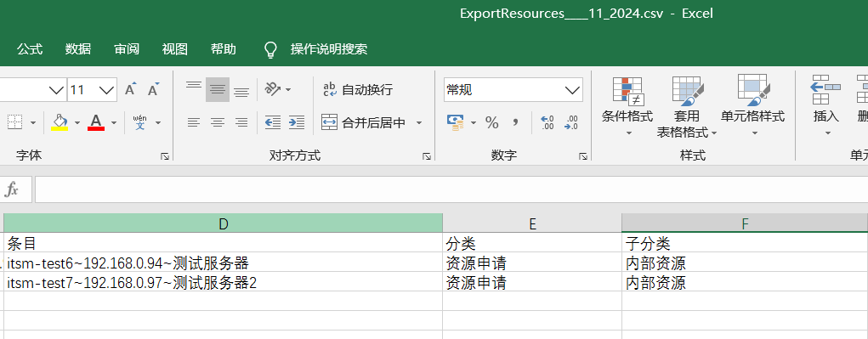The height and width of the screenshot is (339, 868).
Task: Decrease decimal places icon
Action: [570, 122]
